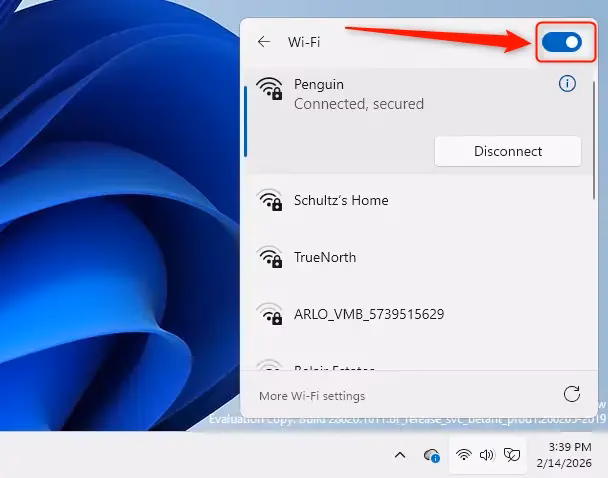Refresh the Wi-Fi network list

572,395
